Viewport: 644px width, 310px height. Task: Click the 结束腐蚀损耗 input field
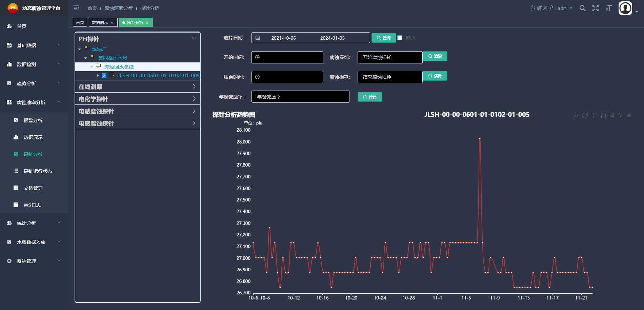point(390,77)
